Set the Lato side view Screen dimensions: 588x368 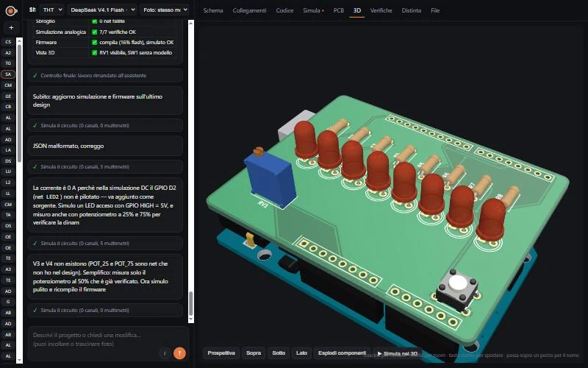[301, 353]
